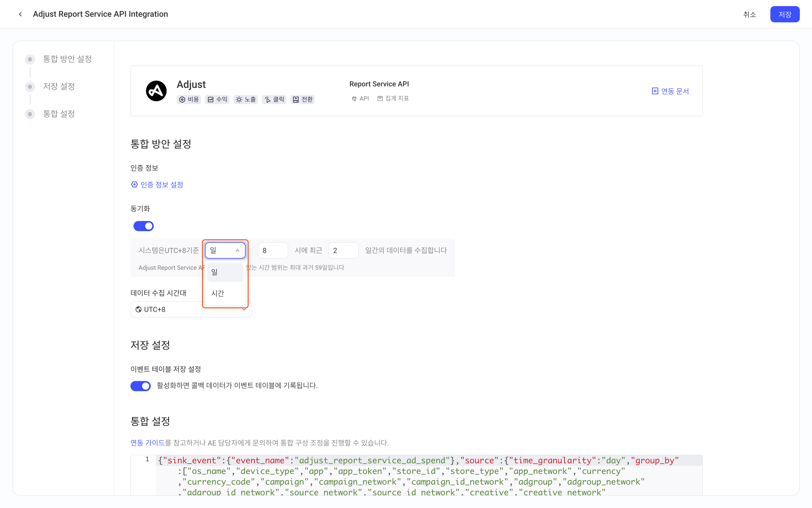The width and height of the screenshot is (812, 508).
Task: Collapse the 일 frequency dropdown
Action: (x=225, y=251)
